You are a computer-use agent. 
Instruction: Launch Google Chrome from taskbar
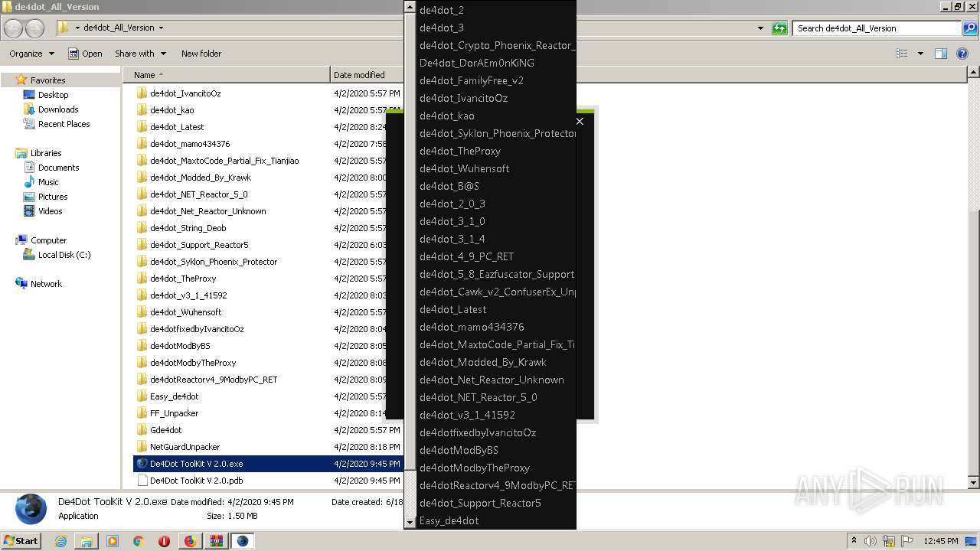click(x=139, y=541)
